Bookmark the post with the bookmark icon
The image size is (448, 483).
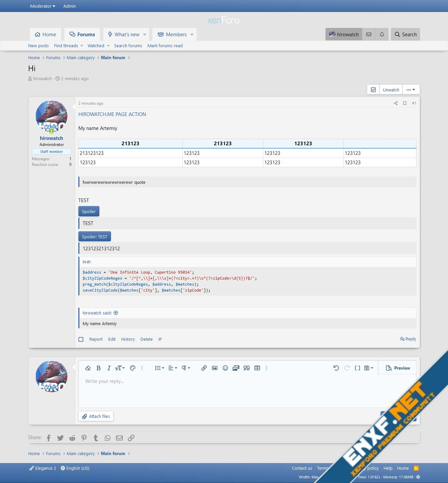click(x=404, y=103)
